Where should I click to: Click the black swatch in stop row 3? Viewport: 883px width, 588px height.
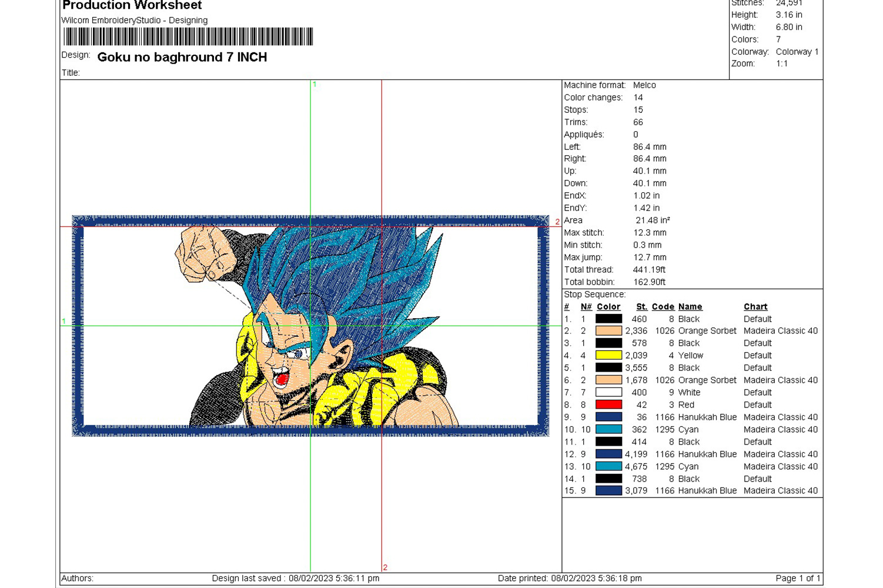click(x=608, y=343)
